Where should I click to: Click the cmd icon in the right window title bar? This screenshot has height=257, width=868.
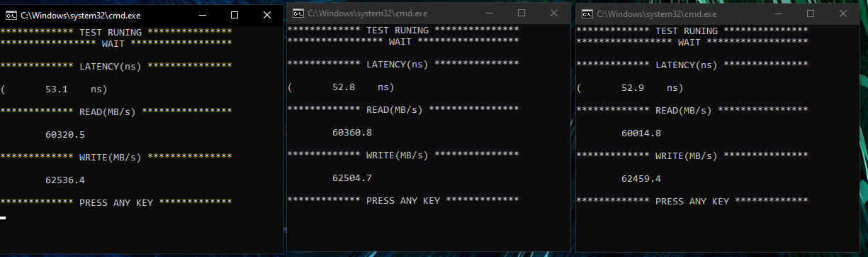pyautogui.click(x=587, y=13)
